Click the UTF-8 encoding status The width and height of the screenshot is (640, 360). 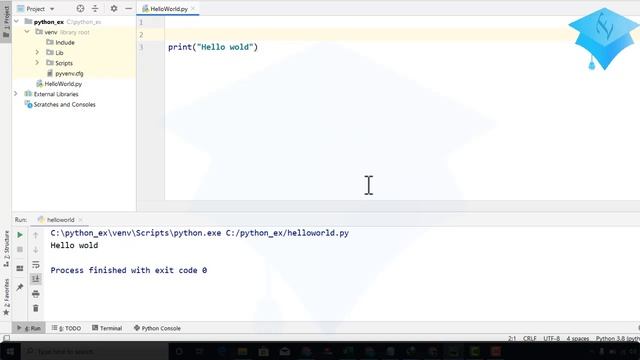click(x=551, y=338)
